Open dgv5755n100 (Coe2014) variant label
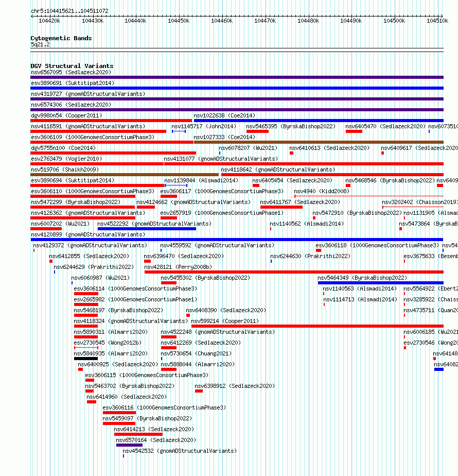 tap(63, 148)
